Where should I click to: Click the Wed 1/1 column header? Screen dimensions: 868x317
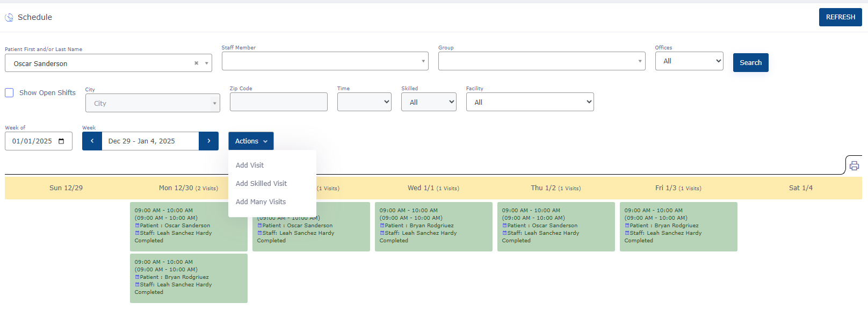433,188
